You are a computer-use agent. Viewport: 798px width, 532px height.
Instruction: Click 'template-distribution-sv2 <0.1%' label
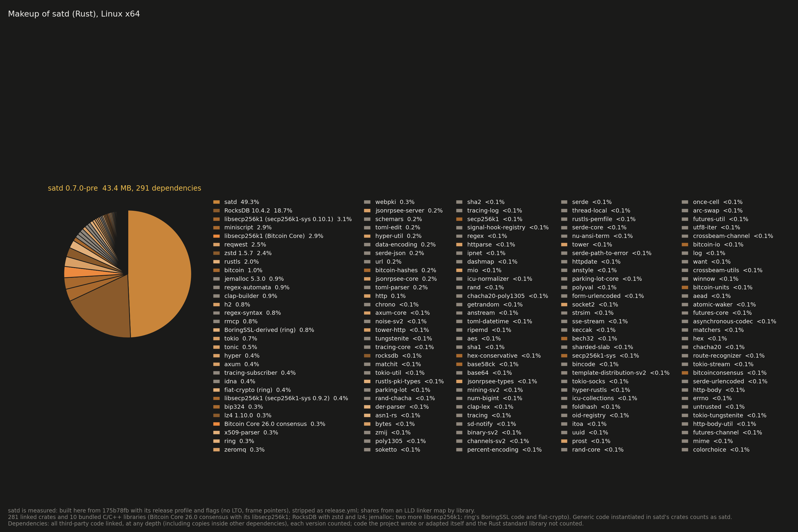coord(621,373)
